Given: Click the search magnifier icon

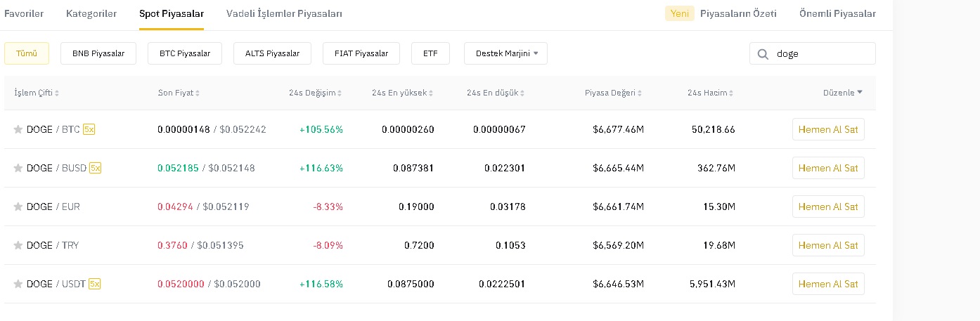Looking at the screenshot, I should (x=763, y=54).
